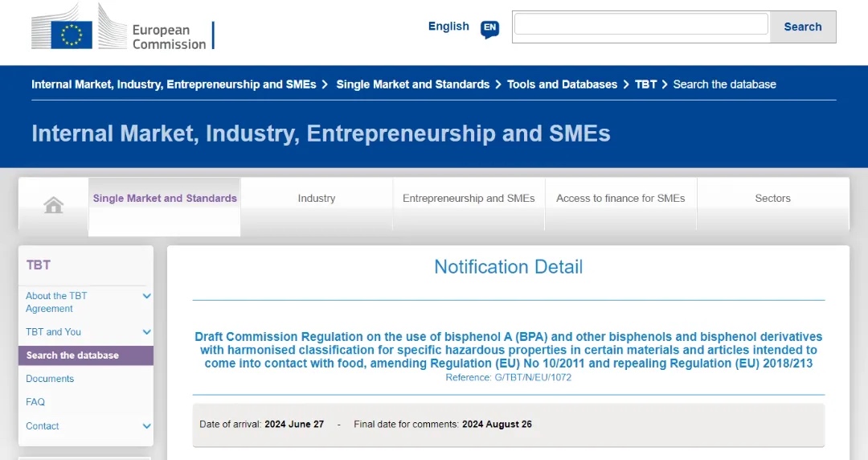Select English language link
The height and width of the screenshot is (460, 868).
448,27
